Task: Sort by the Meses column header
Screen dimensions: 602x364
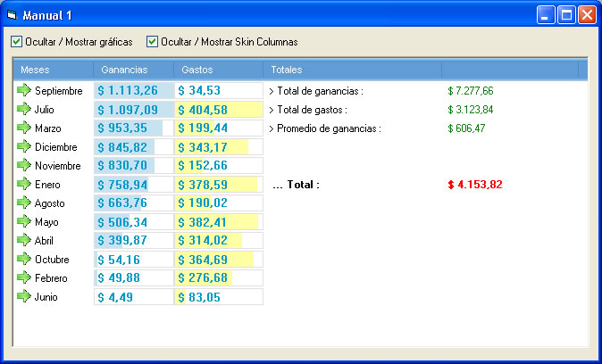Action: point(54,70)
